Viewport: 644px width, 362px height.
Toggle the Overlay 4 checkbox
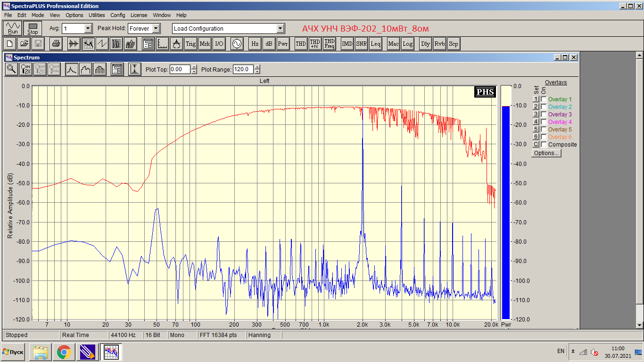(x=544, y=122)
